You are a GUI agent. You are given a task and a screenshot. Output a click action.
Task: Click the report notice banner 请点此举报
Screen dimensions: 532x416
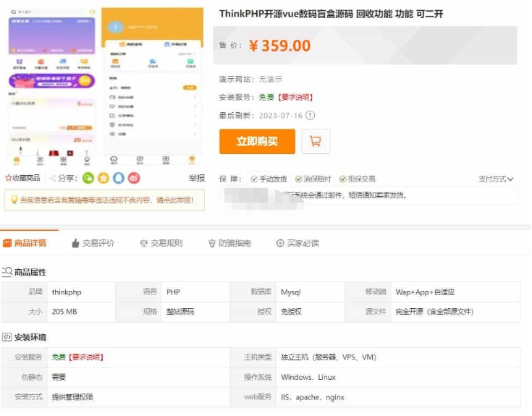coord(104,200)
